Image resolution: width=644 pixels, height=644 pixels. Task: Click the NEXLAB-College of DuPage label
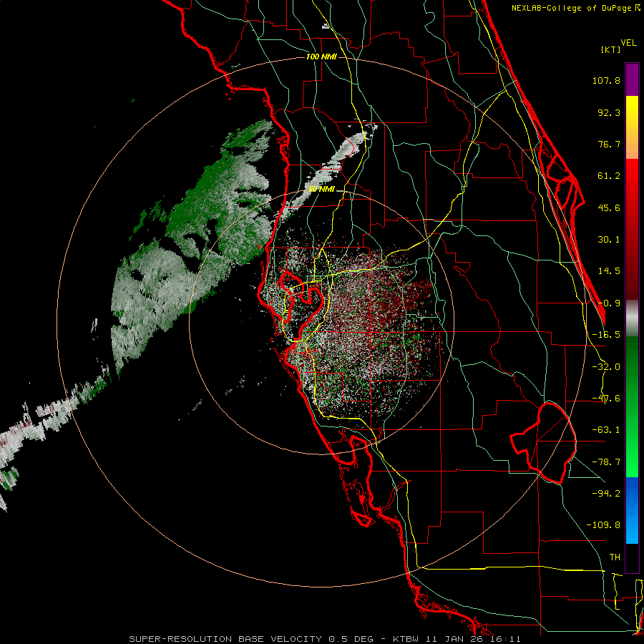point(575,8)
